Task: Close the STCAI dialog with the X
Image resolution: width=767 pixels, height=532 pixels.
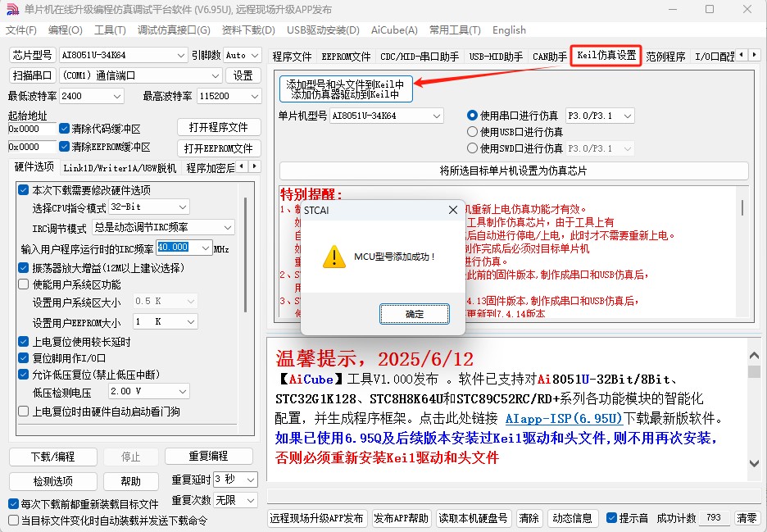Action: 453,210
